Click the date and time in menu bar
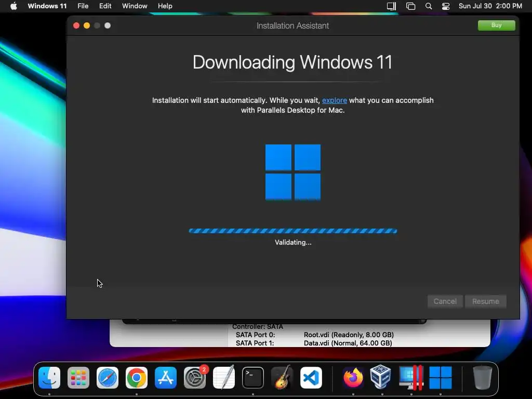 [x=490, y=6]
